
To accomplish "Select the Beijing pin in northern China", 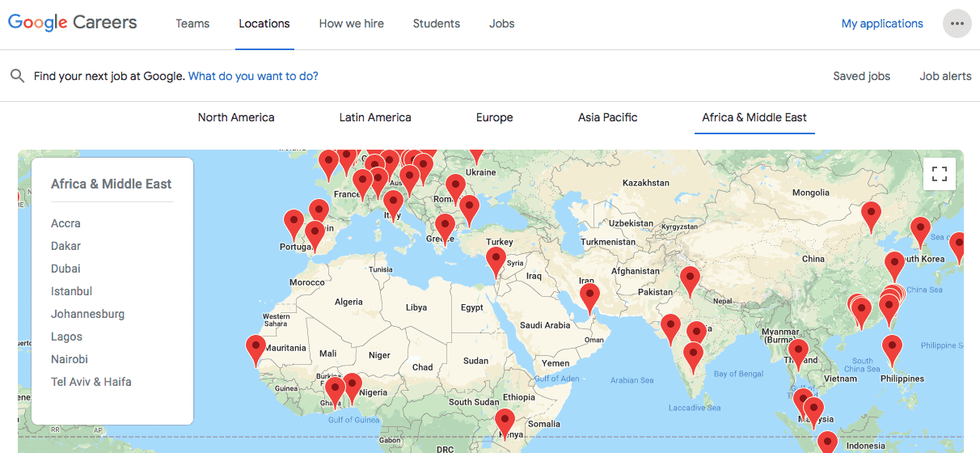I will [871, 217].
